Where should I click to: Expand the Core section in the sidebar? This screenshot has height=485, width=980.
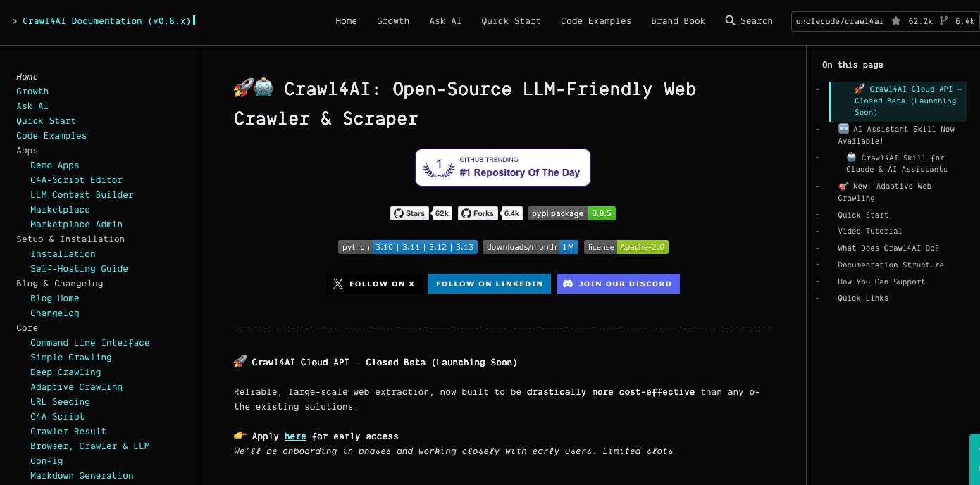[27, 327]
